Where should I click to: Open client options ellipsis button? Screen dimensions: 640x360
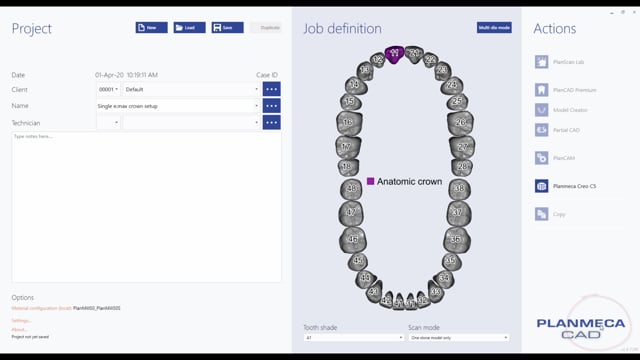271,89
